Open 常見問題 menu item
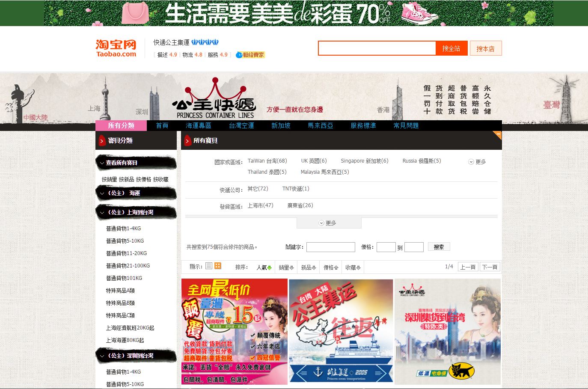Image resolution: width=588 pixels, height=389 pixels. pyautogui.click(x=406, y=125)
